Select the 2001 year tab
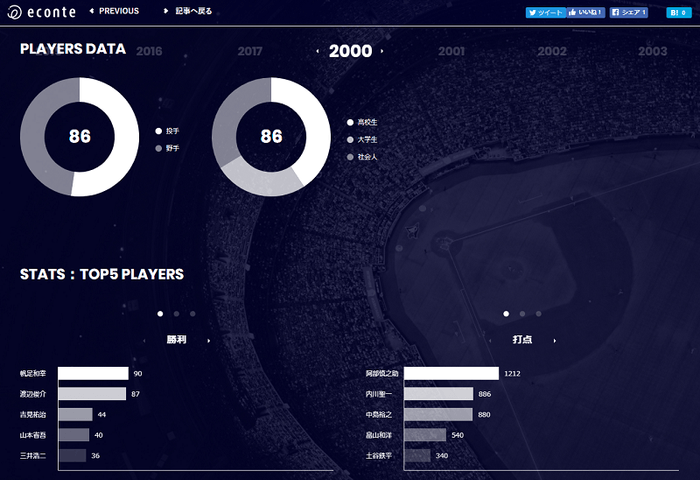700x480 pixels. [x=451, y=51]
